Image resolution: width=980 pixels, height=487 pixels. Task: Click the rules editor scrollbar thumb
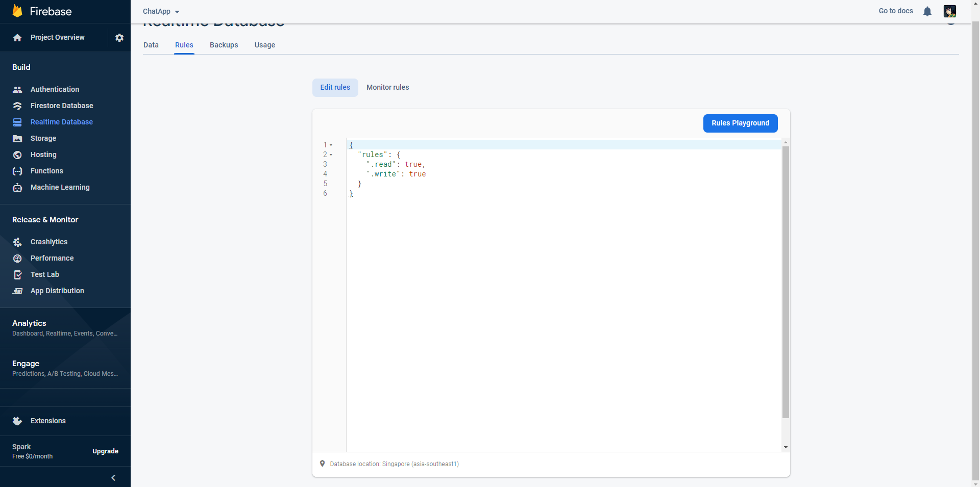pyautogui.click(x=786, y=282)
